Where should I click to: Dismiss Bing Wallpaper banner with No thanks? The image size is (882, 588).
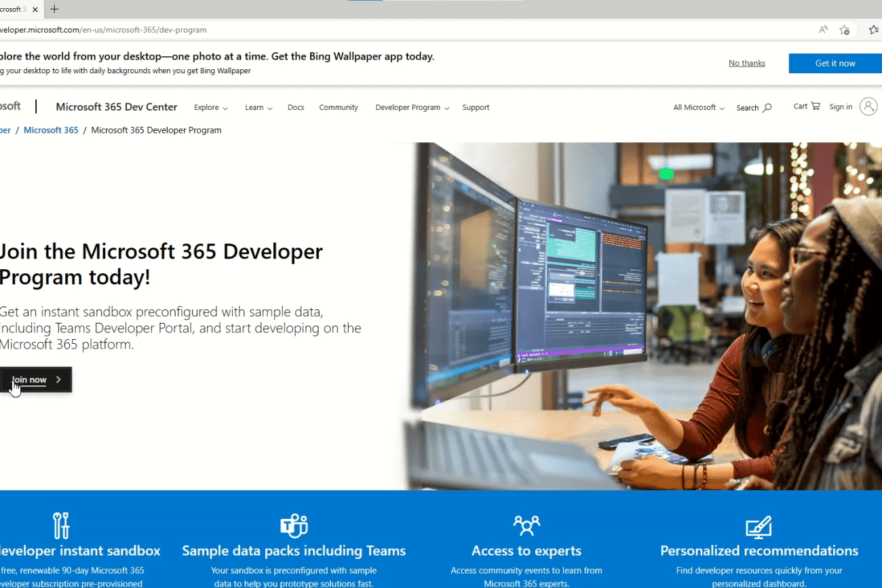click(747, 63)
